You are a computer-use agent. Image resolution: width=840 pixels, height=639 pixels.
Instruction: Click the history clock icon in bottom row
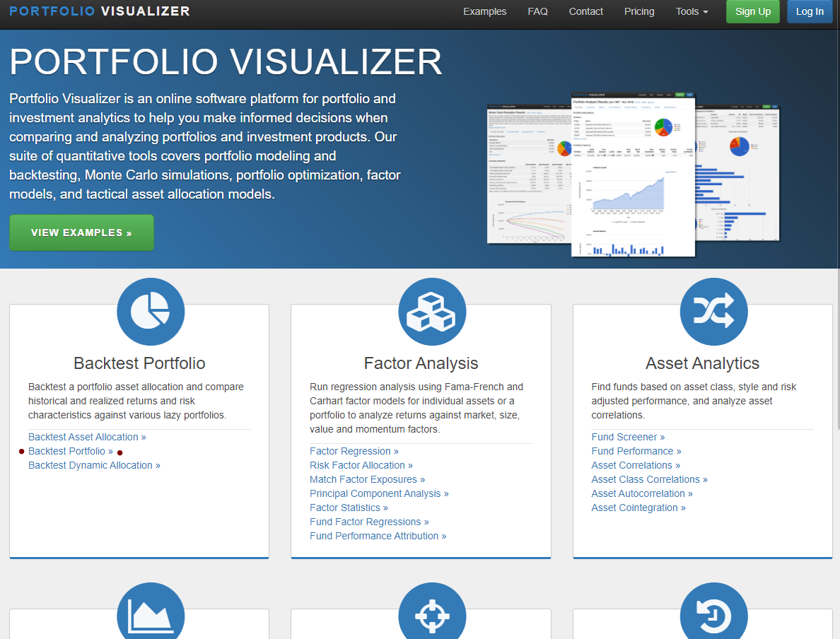(713, 611)
